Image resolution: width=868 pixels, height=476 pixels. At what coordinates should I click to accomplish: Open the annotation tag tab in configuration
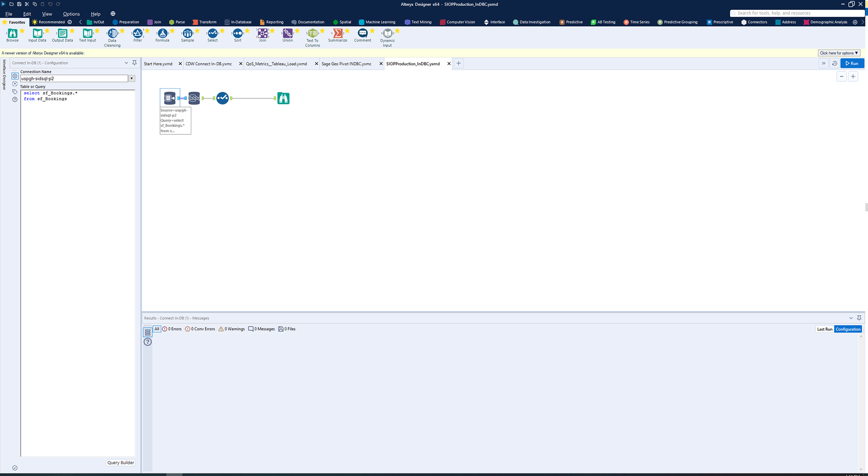[x=15, y=91]
